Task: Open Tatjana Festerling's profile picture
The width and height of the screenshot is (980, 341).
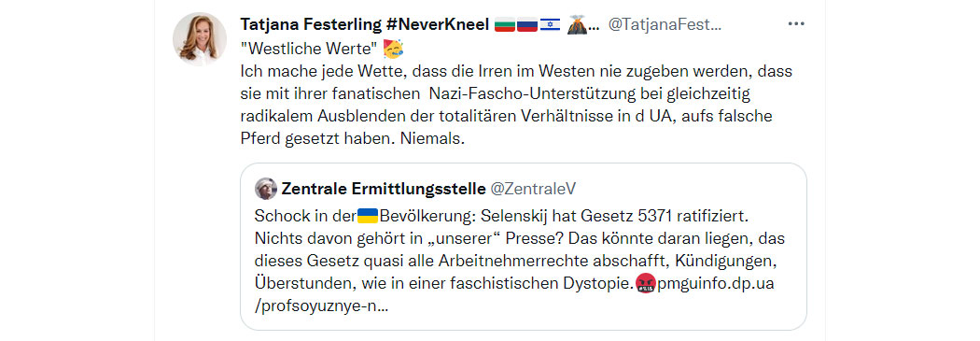Action: 200,39
